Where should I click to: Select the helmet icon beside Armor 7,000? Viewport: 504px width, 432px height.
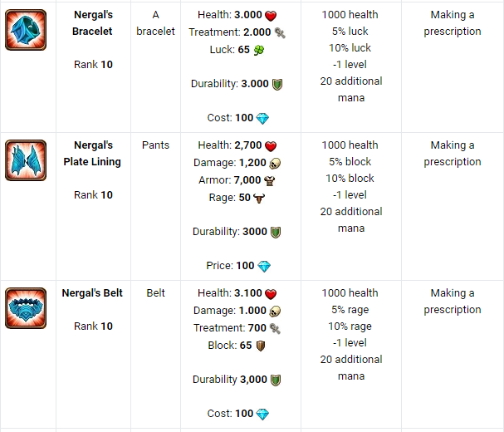point(270,181)
